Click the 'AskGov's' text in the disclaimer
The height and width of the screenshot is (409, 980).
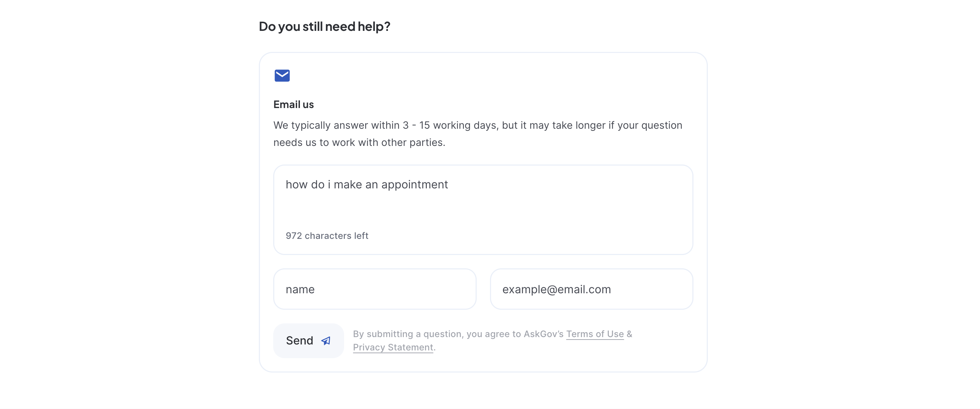pos(543,334)
